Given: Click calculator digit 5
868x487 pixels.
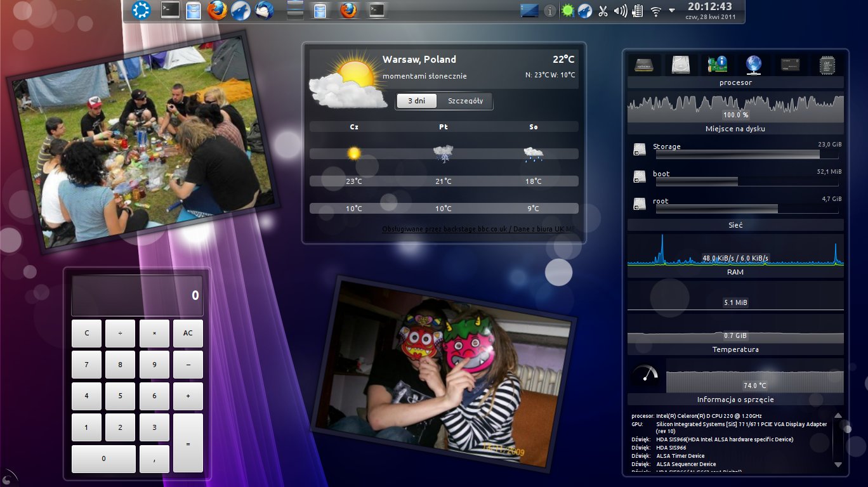Looking at the screenshot, I should point(121,396).
